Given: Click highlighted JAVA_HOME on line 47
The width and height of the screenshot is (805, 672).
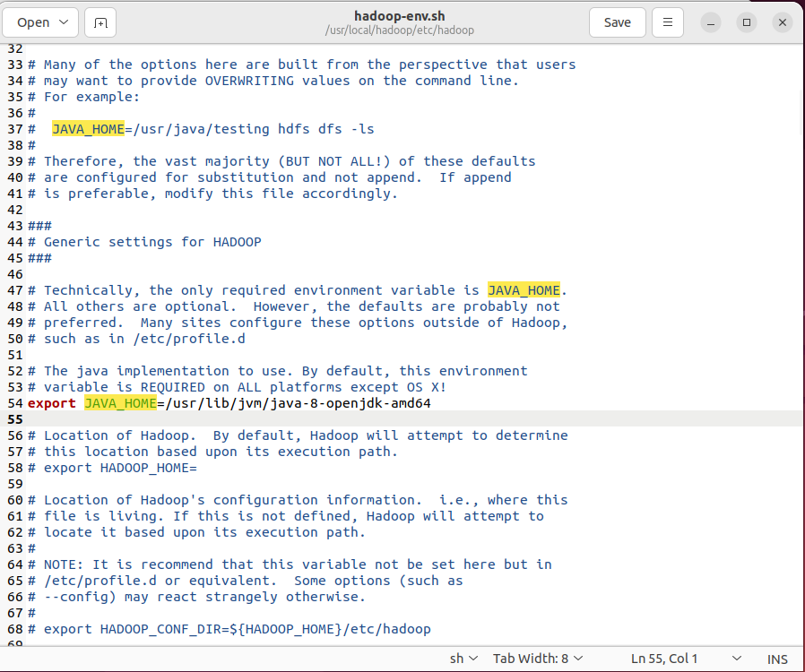Looking at the screenshot, I should [x=524, y=290].
